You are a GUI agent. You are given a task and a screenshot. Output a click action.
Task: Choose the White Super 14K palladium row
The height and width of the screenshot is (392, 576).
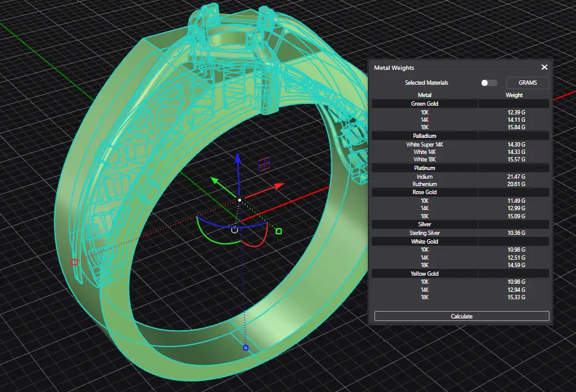pos(425,144)
